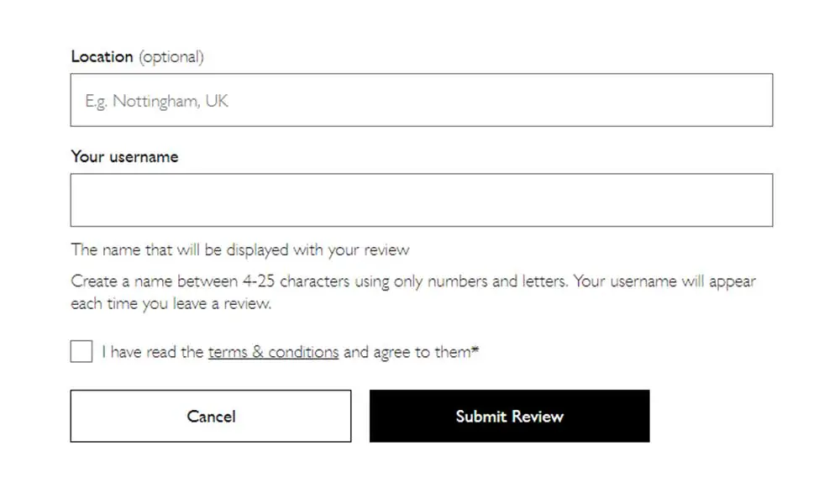Click the Your username label
This screenshot has width=840, height=504.
[x=125, y=156]
